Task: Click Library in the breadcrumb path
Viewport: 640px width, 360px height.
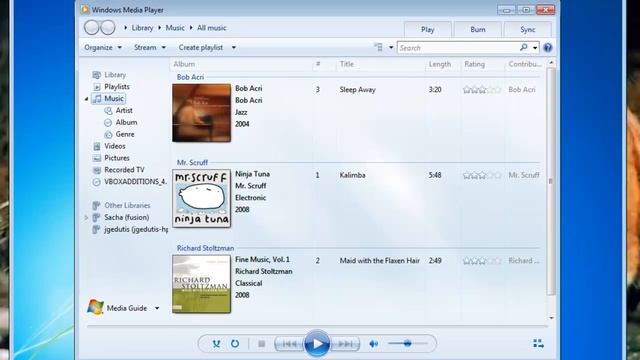Action: click(x=142, y=28)
